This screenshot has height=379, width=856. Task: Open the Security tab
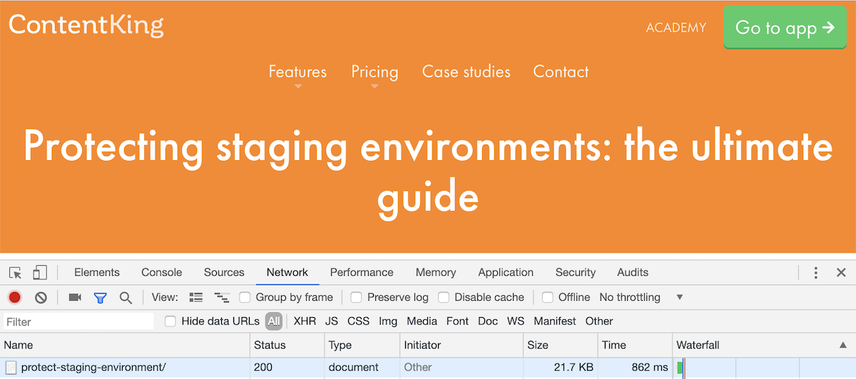click(x=575, y=273)
